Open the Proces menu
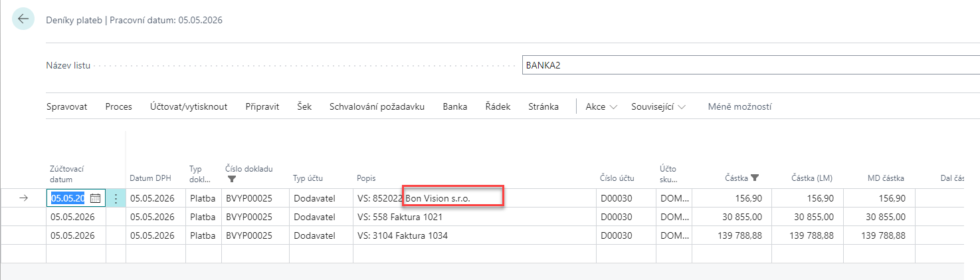980x280 pixels. [x=118, y=106]
